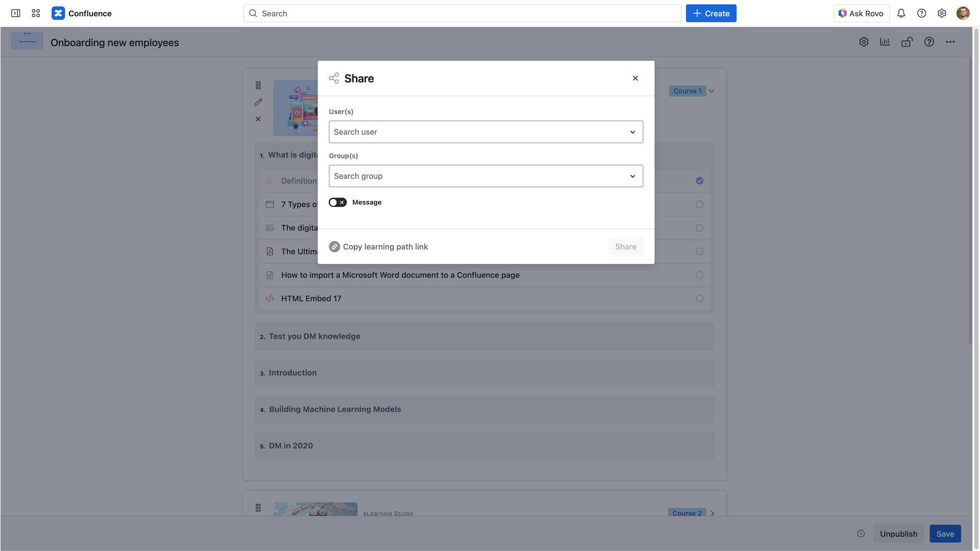Open Test you DM knowledge section

click(314, 337)
